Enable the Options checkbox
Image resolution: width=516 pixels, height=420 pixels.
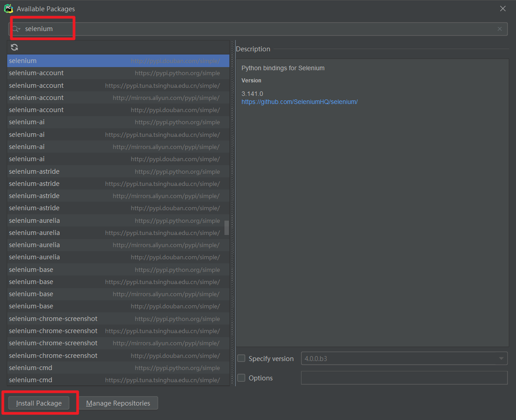(241, 378)
